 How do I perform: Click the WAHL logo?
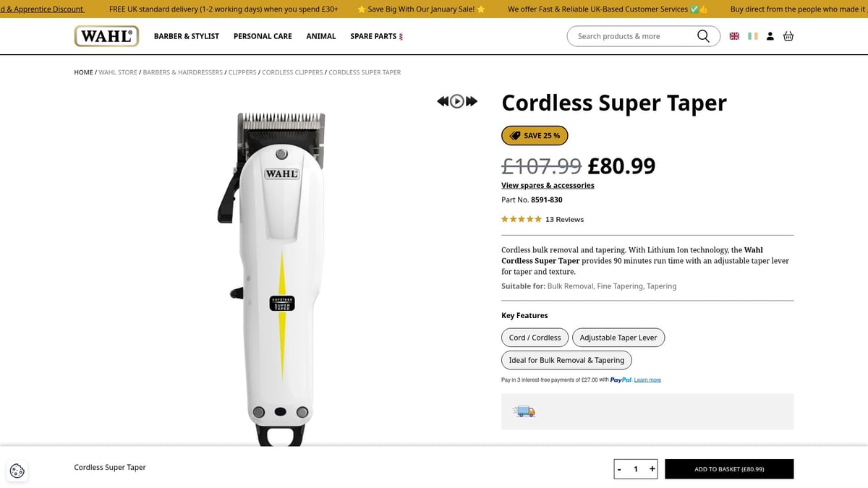pos(106,35)
